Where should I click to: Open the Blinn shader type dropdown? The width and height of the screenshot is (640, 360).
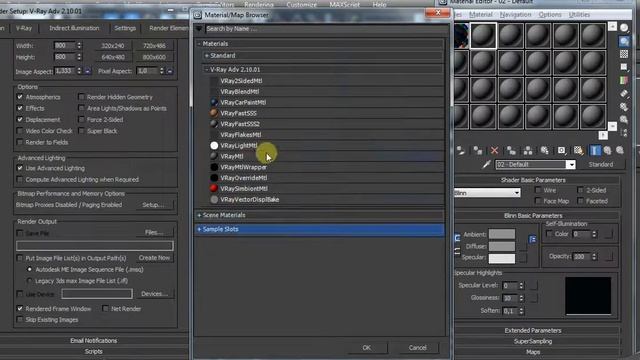[517, 193]
